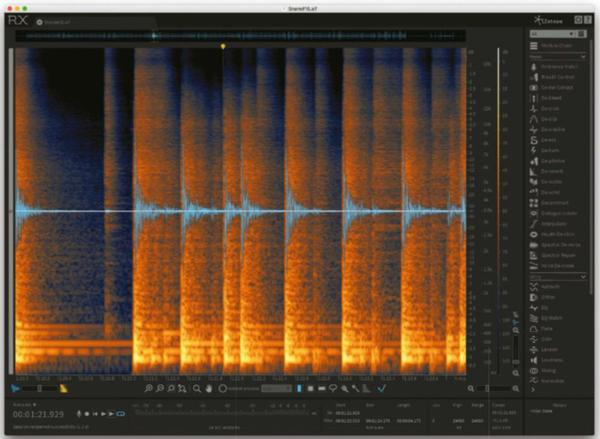This screenshot has height=439, width=600.
Task: Switch to the SnareFill.aif tab
Action: point(55,20)
